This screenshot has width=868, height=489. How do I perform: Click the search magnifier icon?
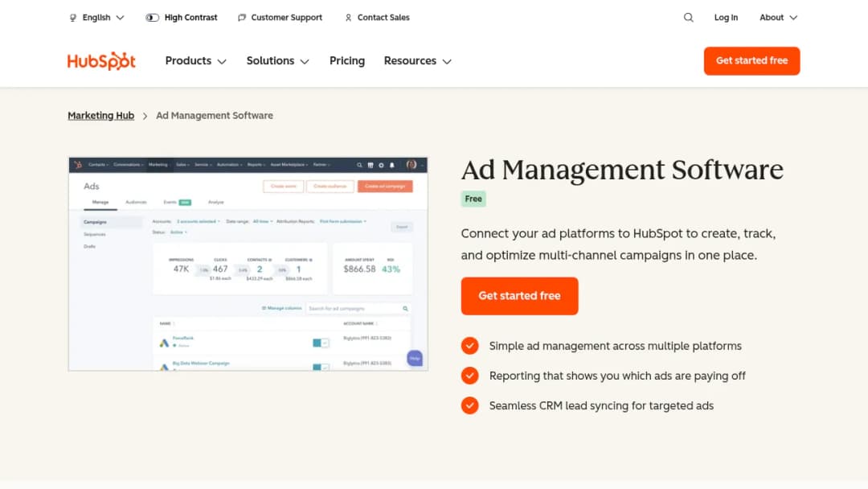click(688, 18)
